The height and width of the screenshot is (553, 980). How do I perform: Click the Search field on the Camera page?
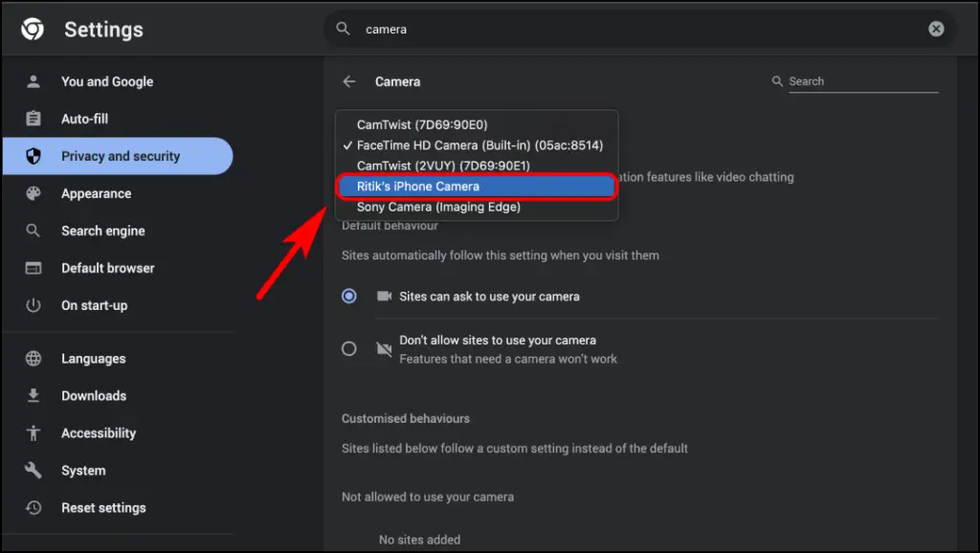(863, 81)
